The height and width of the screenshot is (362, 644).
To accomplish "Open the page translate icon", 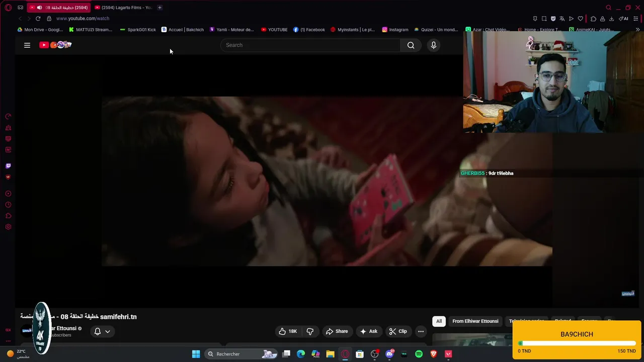I will point(562,19).
